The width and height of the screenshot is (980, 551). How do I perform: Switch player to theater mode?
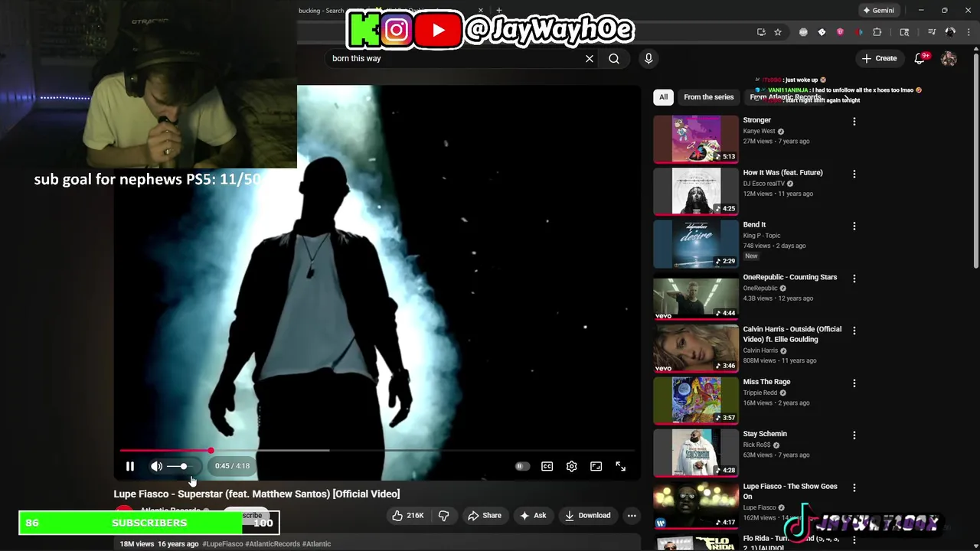[596, 466]
